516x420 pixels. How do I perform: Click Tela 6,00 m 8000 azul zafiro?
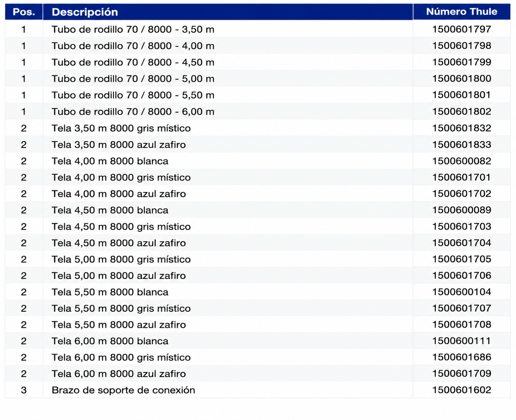119,374
